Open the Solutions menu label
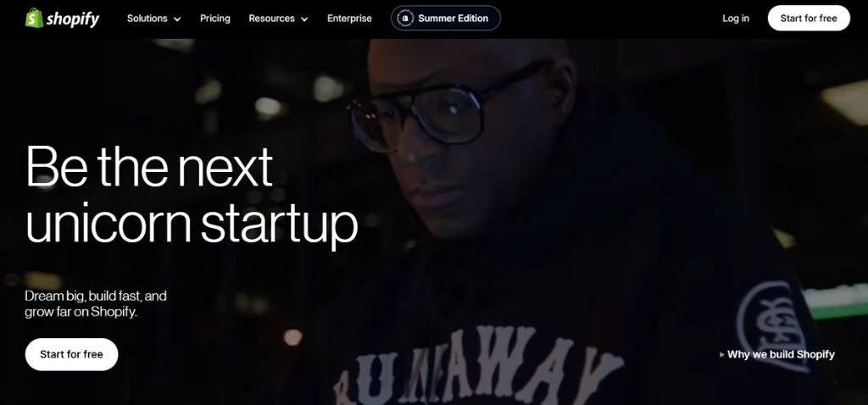 click(x=147, y=19)
